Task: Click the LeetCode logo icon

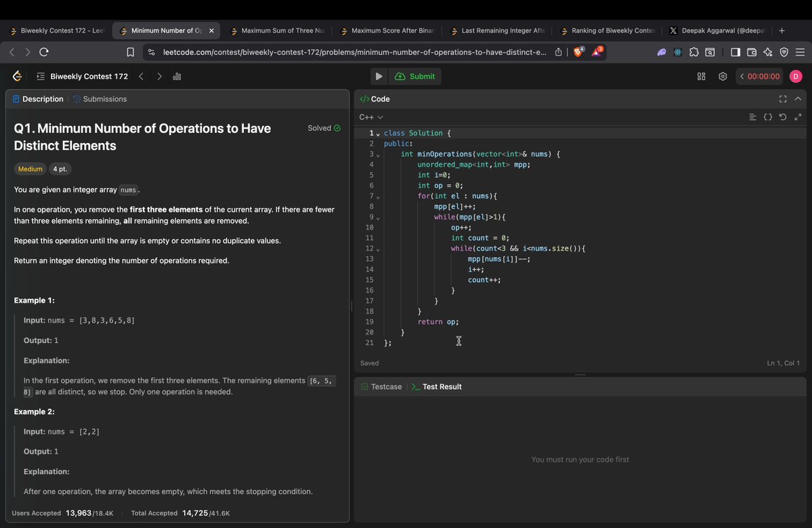Action: (x=17, y=76)
